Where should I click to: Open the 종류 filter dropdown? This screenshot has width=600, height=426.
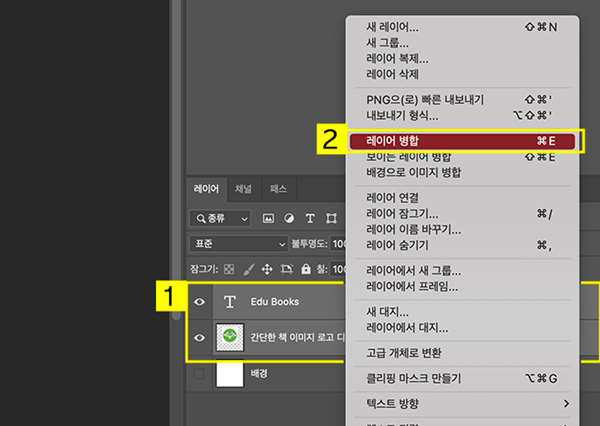[x=220, y=219]
